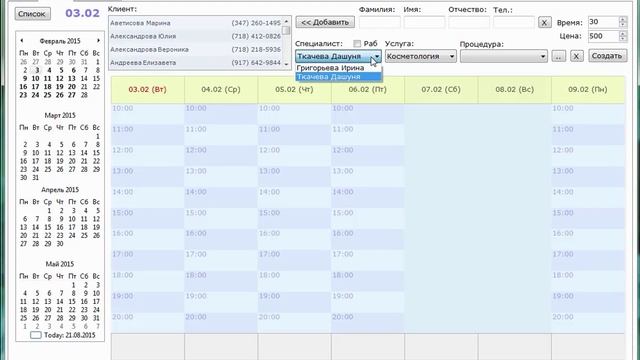This screenshot has width=640, height=360.
Task: Select client Андреева Елизавета
Action: click(x=196, y=62)
